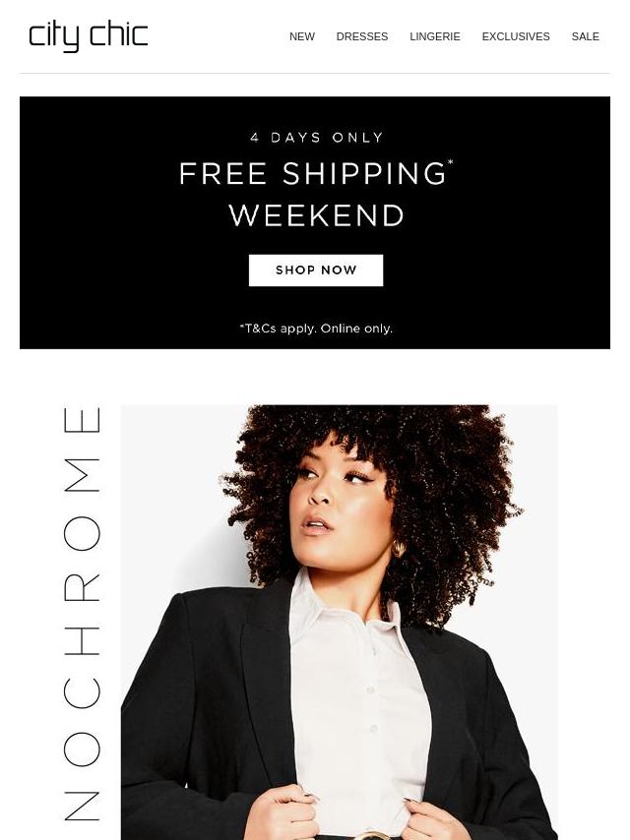
Task: Click the FREE SHIPPING headline
Action: [x=313, y=173]
